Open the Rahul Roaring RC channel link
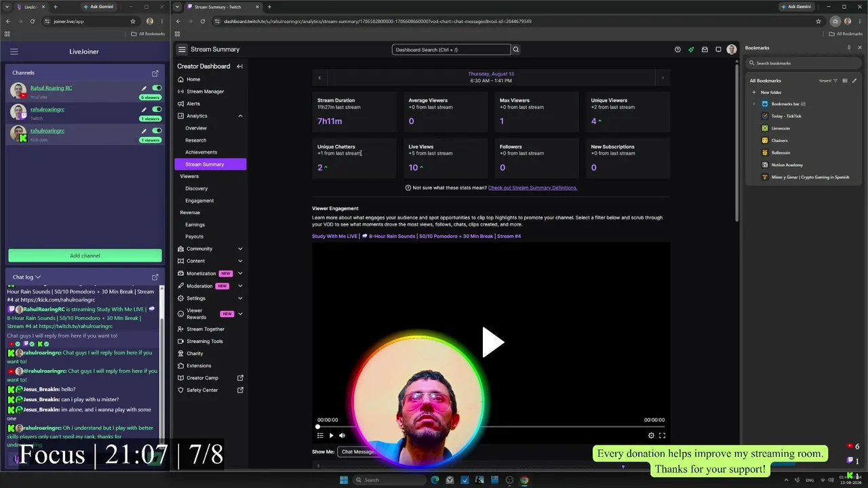 51,88
